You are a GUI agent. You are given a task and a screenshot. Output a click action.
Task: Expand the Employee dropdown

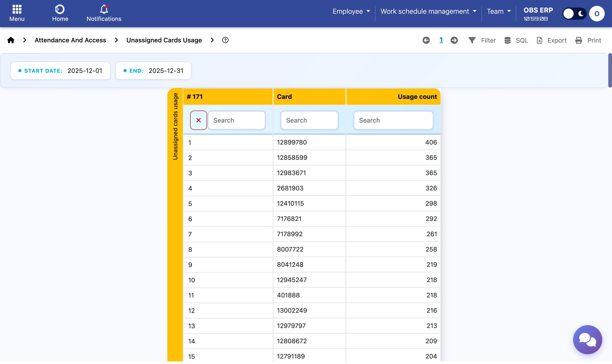coord(351,11)
